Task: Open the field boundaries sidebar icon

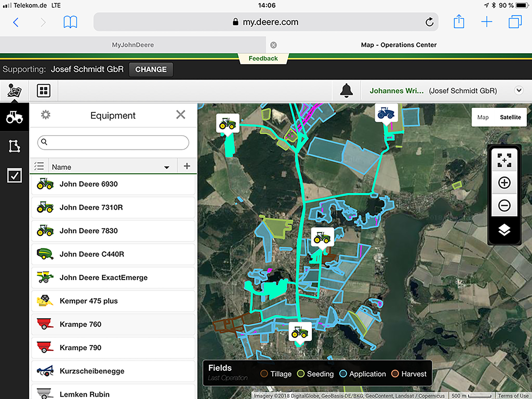Action: click(x=14, y=146)
